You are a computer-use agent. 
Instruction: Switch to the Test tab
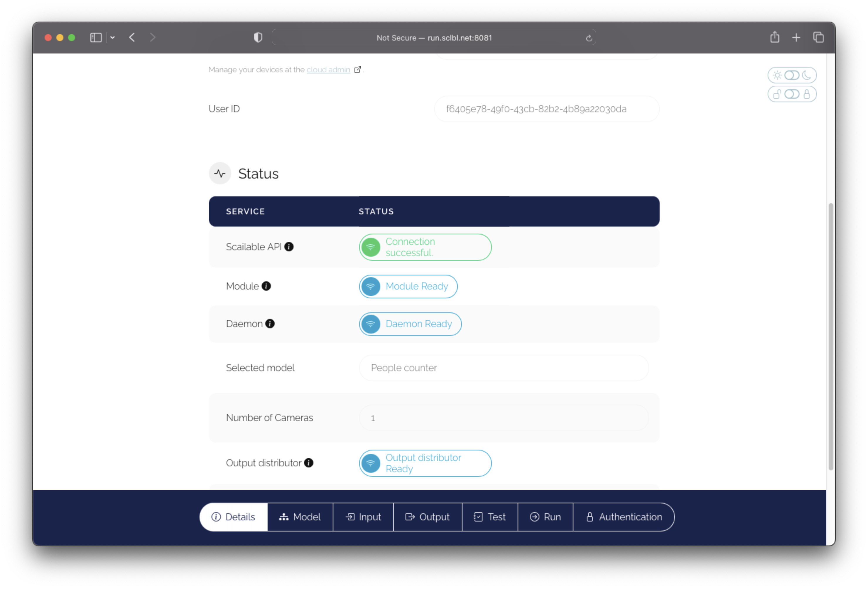coord(490,517)
